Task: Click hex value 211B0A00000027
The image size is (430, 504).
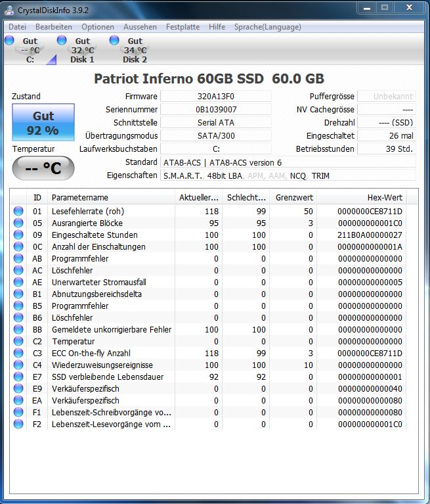Action: coord(370,235)
